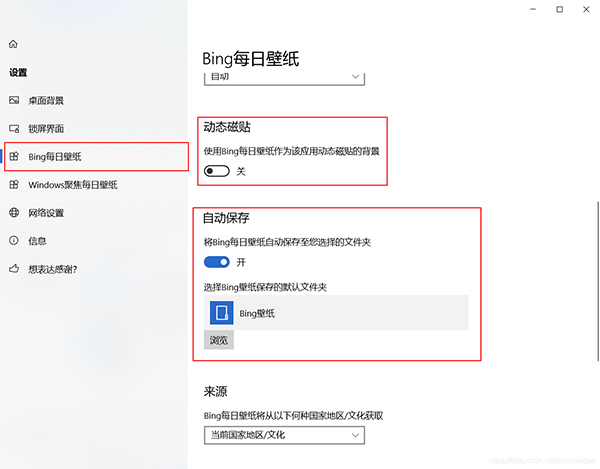This screenshot has height=469, width=600.
Task: Click the desktop background picture icon
Action: point(14,100)
